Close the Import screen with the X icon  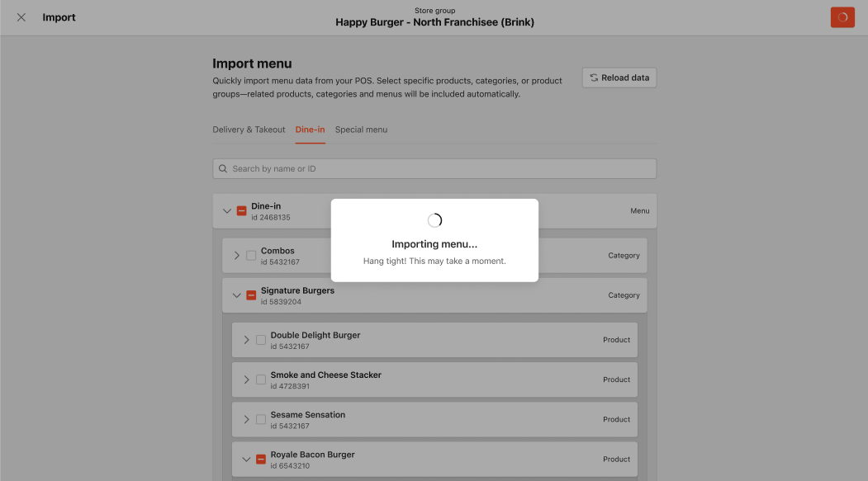(21, 17)
